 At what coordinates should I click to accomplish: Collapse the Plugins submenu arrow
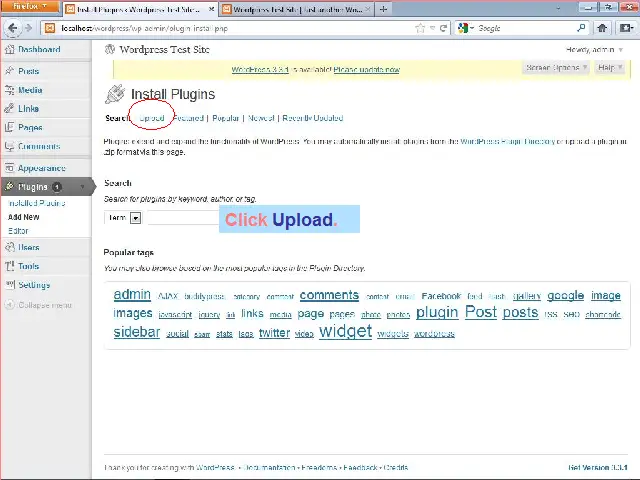tap(82, 187)
